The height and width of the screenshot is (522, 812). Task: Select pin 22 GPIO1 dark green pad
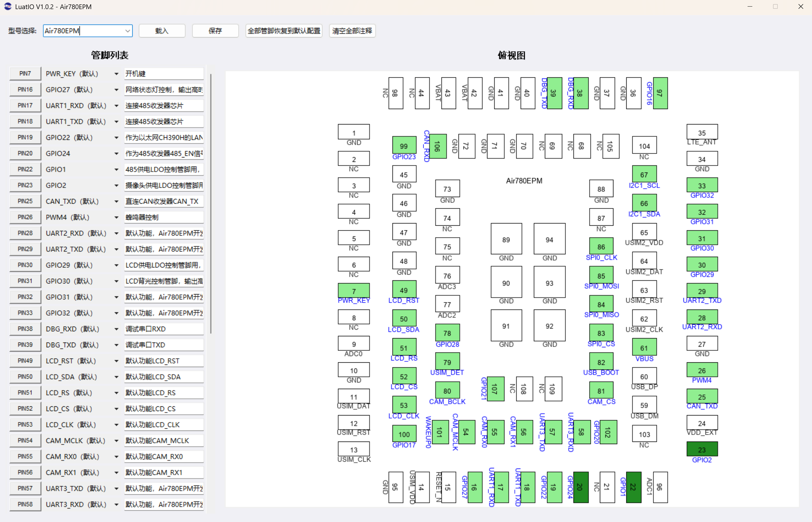click(x=634, y=487)
